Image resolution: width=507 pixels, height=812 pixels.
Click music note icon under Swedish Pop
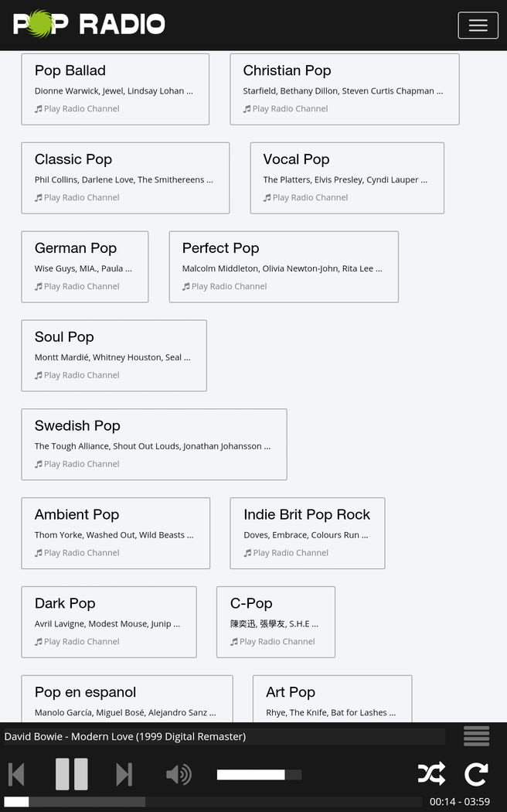tap(39, 465)
